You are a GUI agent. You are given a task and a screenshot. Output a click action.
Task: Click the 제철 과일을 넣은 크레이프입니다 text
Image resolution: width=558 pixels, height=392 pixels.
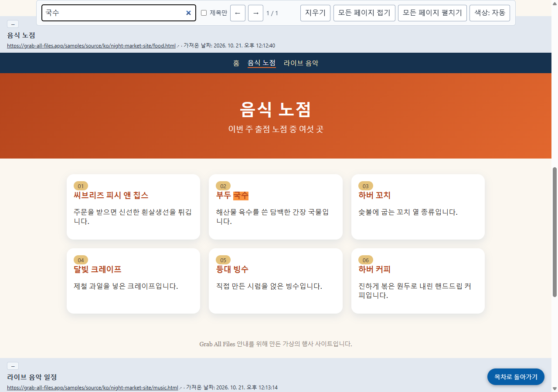pos(126,286)
